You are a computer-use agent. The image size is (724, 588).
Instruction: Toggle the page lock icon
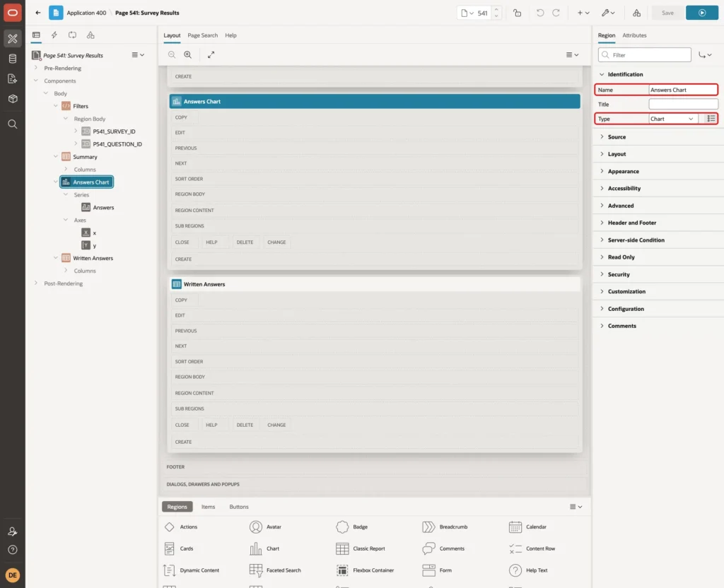tap(517, 13)
